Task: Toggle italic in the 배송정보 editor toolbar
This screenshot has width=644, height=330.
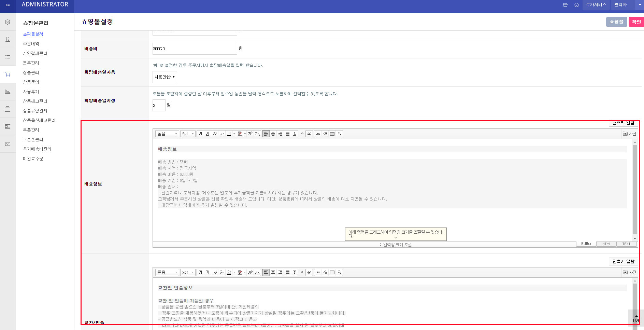Action: 215,134
